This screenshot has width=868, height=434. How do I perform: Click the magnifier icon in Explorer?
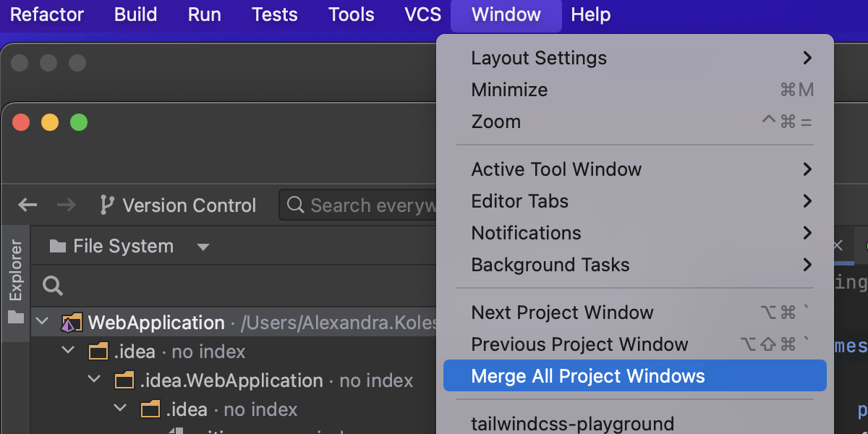53,286
